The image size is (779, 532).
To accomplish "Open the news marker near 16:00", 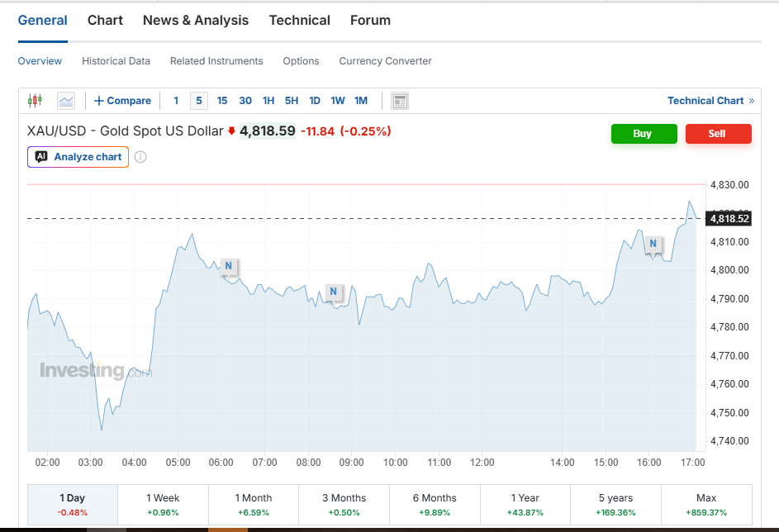I will click(653, 244).
